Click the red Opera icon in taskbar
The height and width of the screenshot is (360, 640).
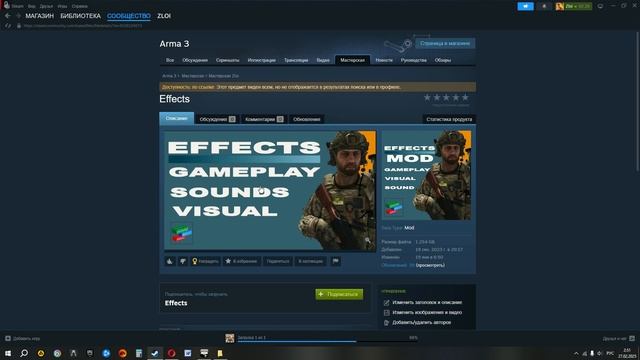(171, 353)
